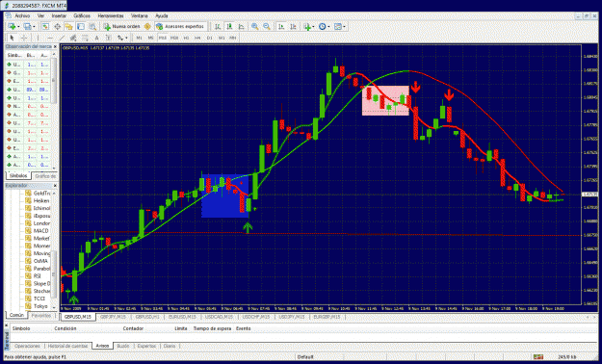
Task: Switch timeframe to D1
Action: point(210,38)
